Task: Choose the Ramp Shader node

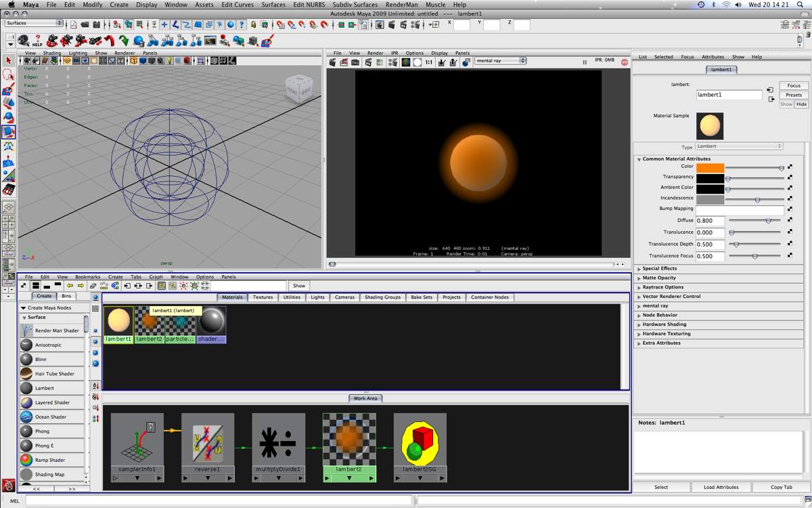Action: (x=26, y=460)
